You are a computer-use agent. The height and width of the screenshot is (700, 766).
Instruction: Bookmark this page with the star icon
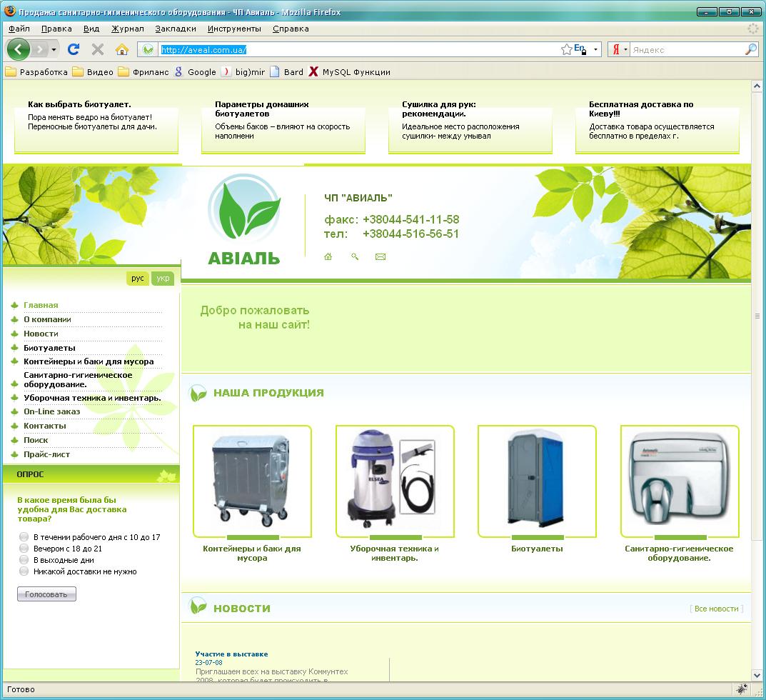click(566, 49)
